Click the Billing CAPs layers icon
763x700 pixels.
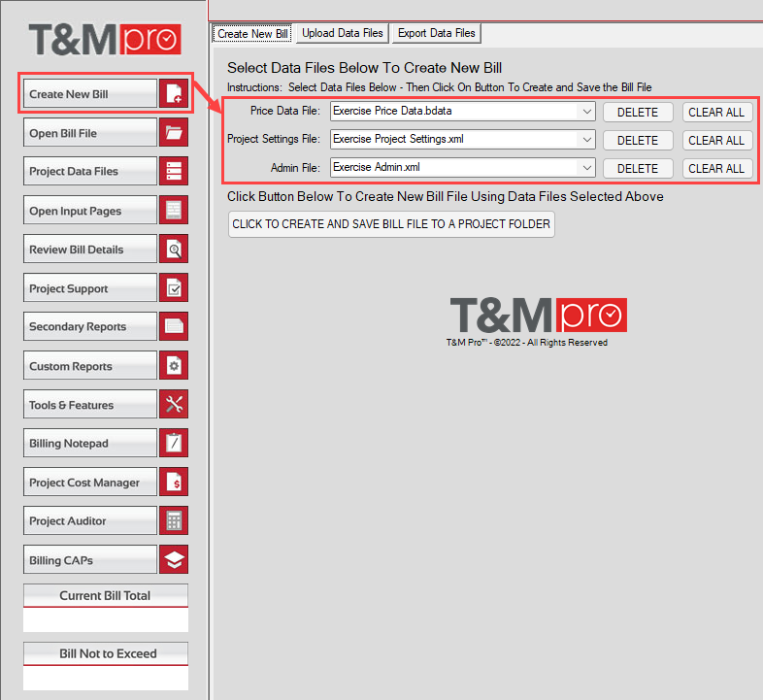pyautogui.click(x=174, y=560)
